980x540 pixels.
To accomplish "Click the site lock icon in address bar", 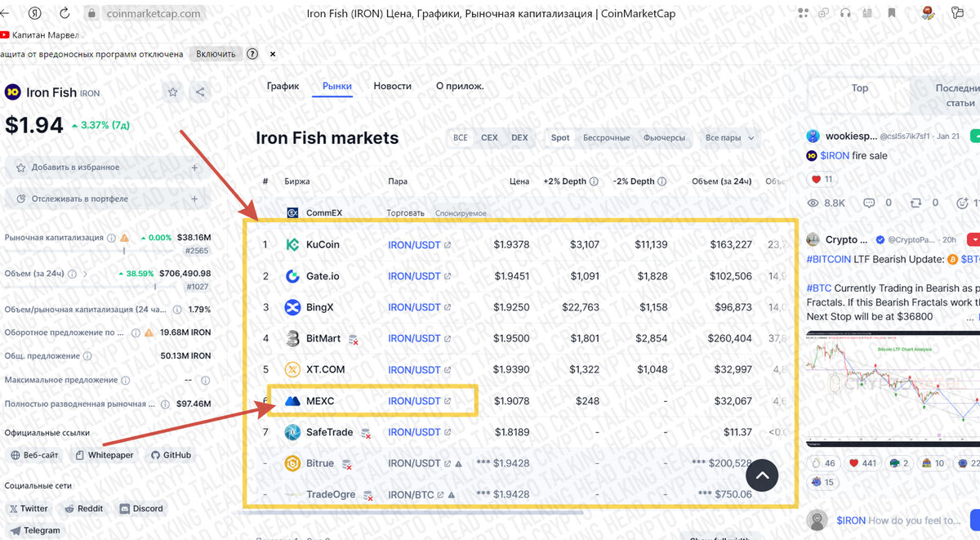I will pyautogui.click(x=91, y=13).
